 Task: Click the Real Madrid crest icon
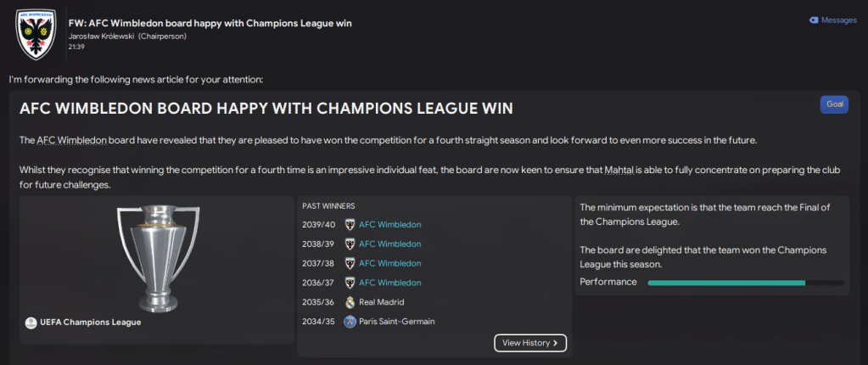click(x=350, y=302)
